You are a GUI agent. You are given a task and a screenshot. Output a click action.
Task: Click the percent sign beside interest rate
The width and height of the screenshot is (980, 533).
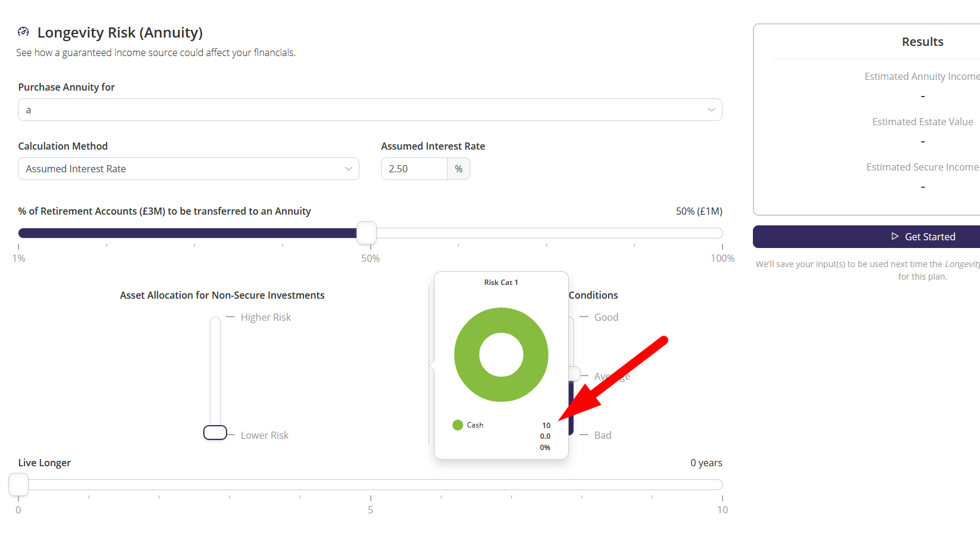click(458, 169)
